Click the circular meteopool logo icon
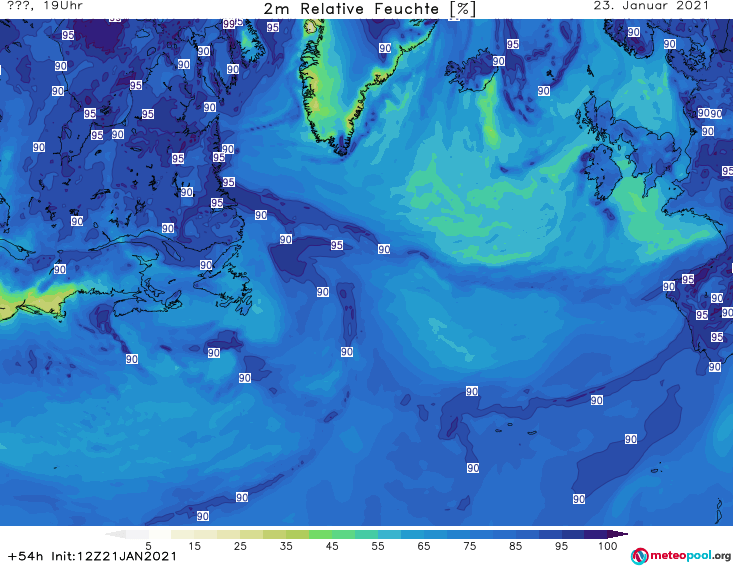The height and width of the screenshot is (566, 733). (x=639, y=556)
